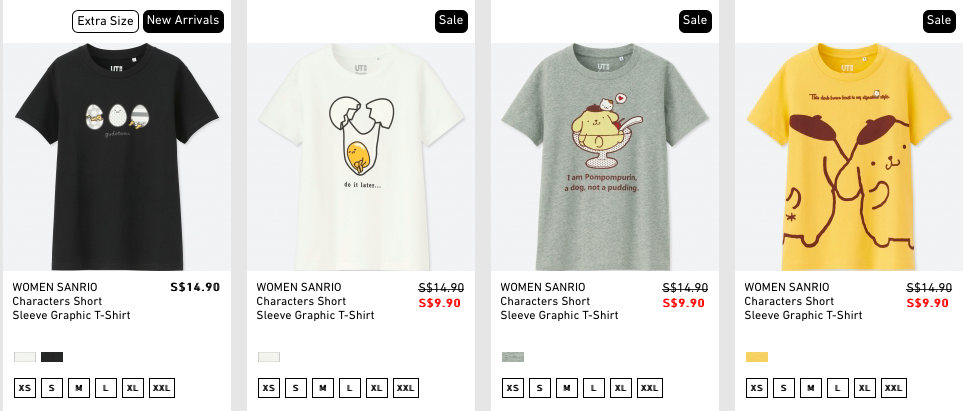The width and height of the screenshot is (963, 411).
Task: Open product title link of the gray shirt
Action: tap(559, 301)
